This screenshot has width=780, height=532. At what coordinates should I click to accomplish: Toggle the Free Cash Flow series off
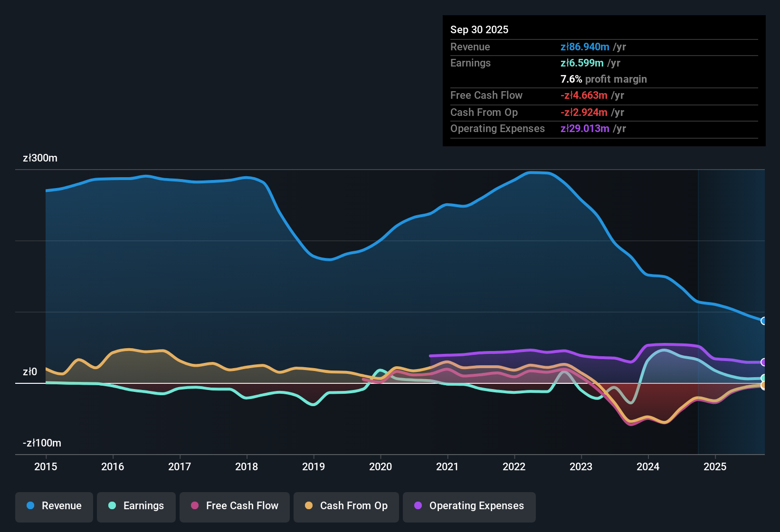(x=234, y=506)
